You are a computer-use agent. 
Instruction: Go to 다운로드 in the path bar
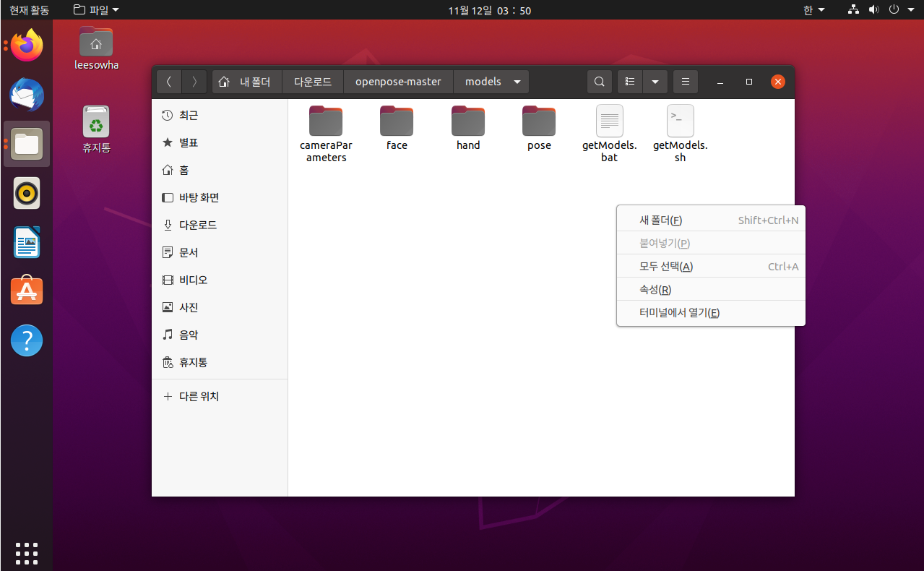313,82
